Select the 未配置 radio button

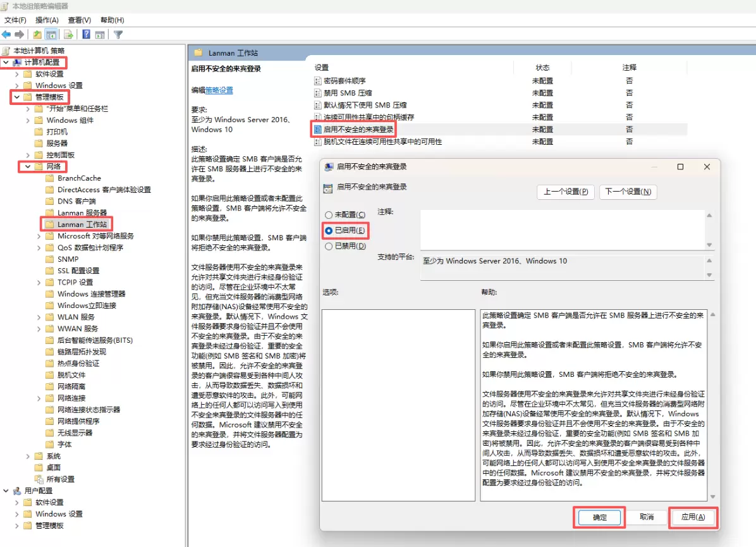[x=329, y=215]
